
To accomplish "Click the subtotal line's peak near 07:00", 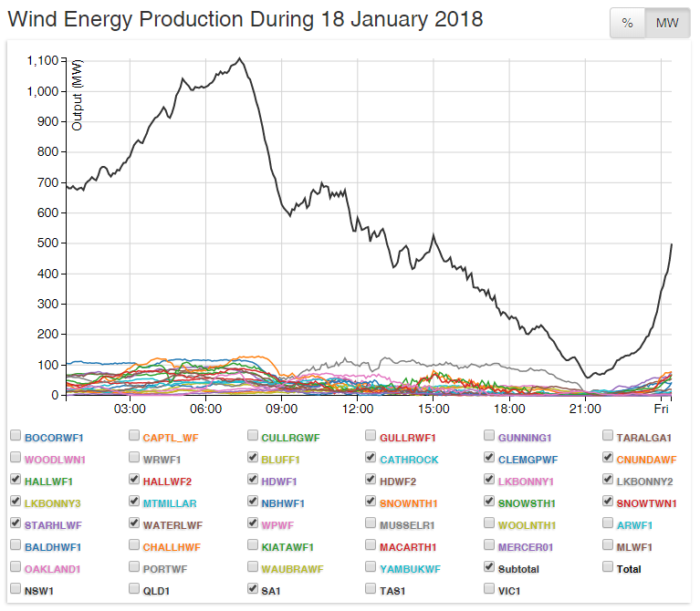I will point(239,59).
